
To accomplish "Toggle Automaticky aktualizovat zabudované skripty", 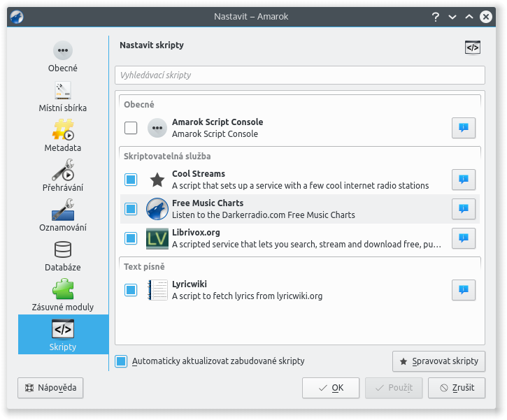I will tap(121, 361).
